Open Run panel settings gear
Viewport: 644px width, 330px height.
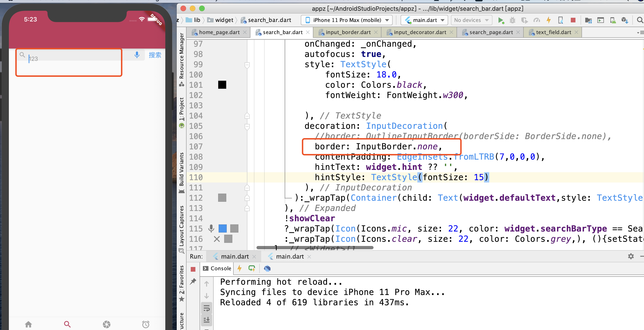[x=630, y=256]
